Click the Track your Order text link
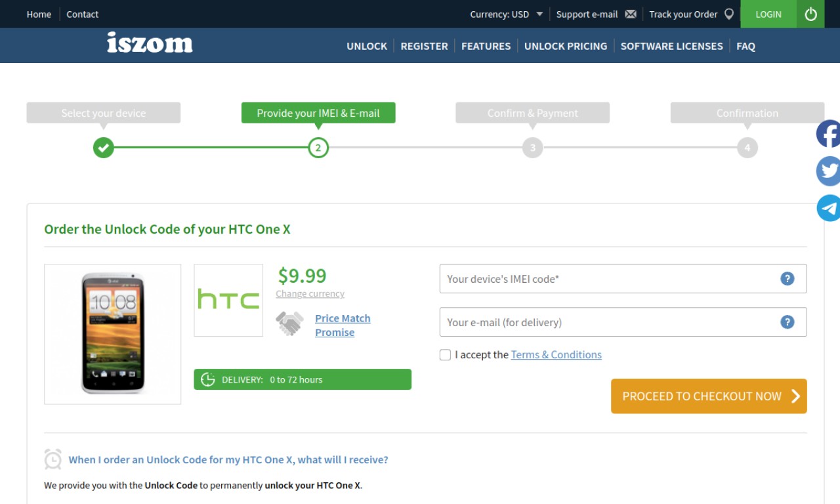The width and height of the screenshot is (840, 504). 683,14
